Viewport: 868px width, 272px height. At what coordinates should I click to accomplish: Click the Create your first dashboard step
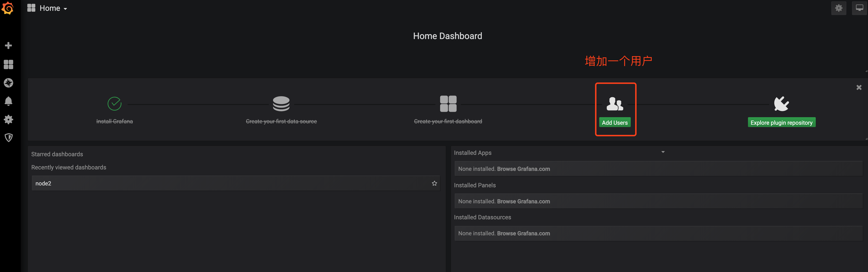click(x=448, y=104)
